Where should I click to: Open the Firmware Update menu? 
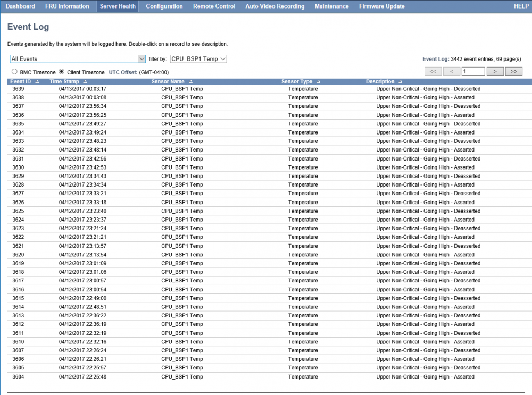(381, 6)
